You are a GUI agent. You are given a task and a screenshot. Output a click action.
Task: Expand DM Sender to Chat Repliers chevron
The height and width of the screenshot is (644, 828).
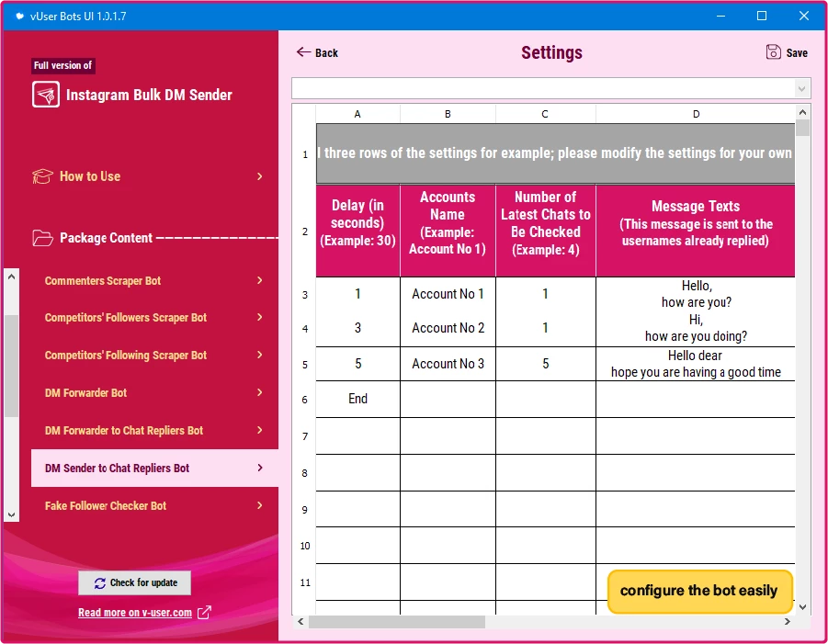[x=260, y=468]
